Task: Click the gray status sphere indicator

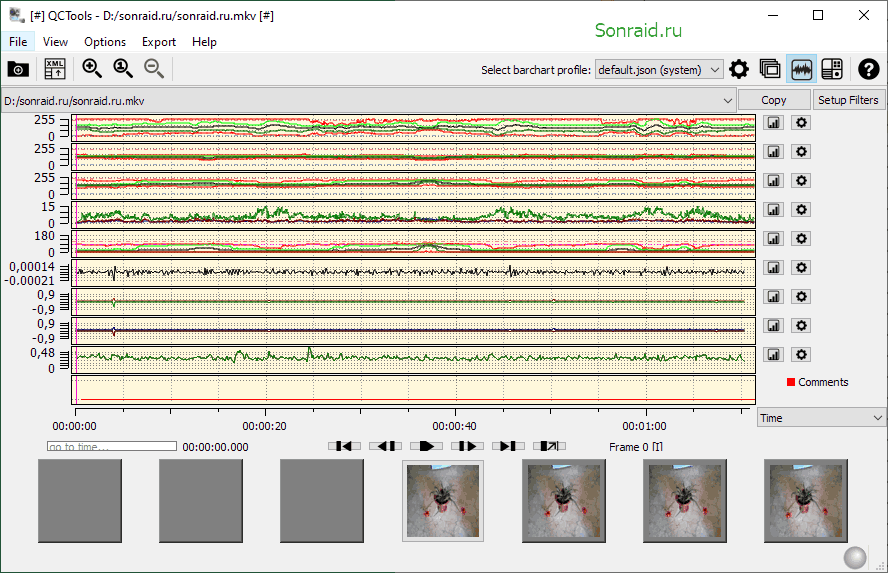Action: coord(855,558)
